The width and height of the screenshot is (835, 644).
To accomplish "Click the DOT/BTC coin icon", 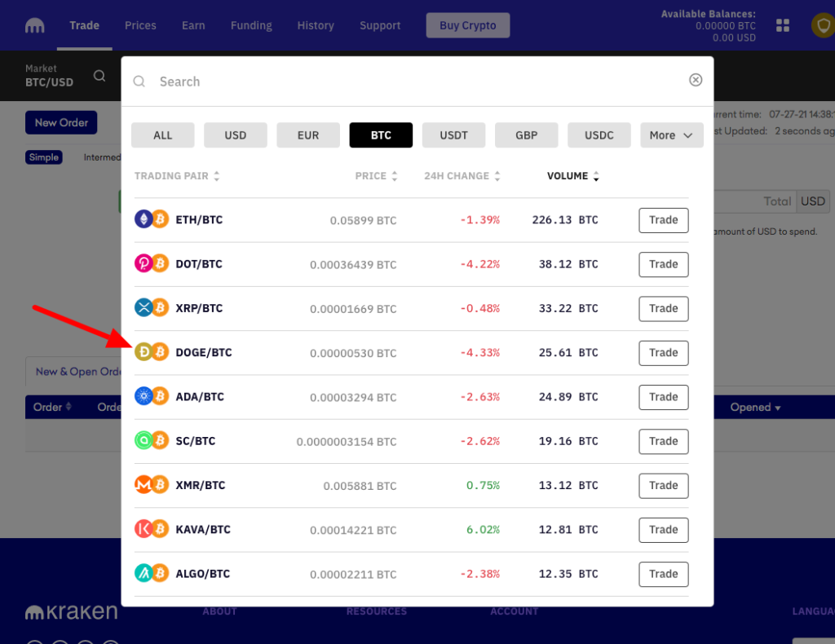I will (x=151, y=263).
